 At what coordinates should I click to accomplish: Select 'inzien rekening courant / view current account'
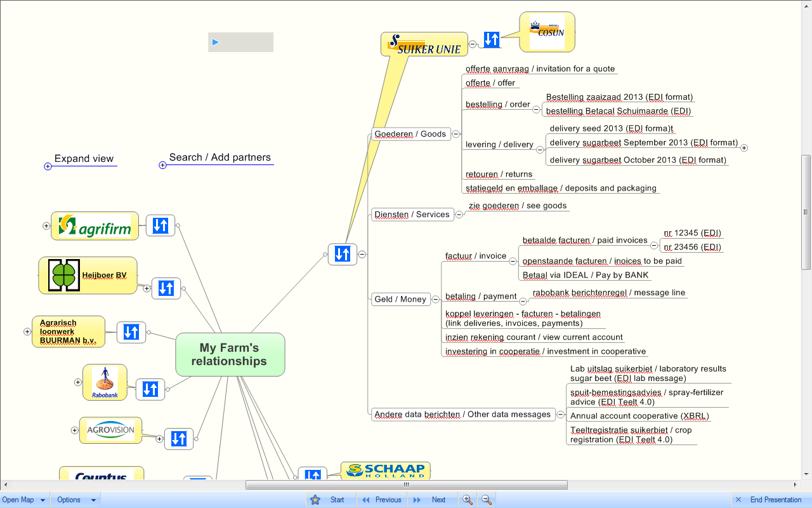534,337
